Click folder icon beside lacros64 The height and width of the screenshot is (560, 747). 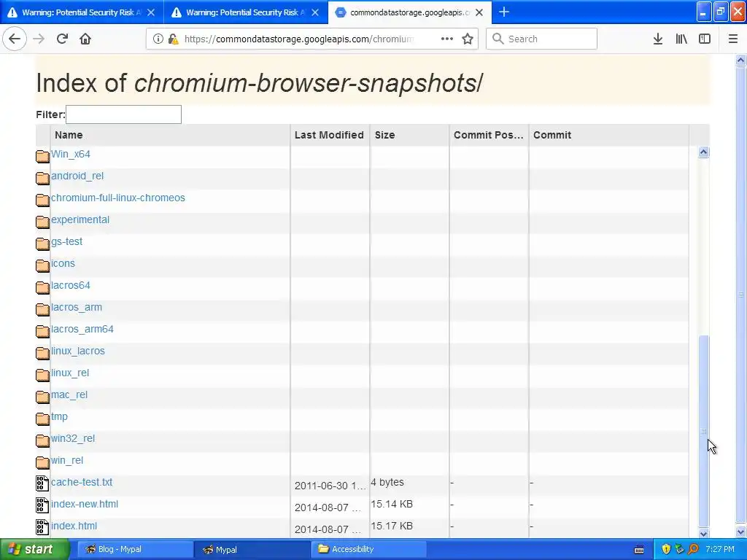tap(42, 287)
